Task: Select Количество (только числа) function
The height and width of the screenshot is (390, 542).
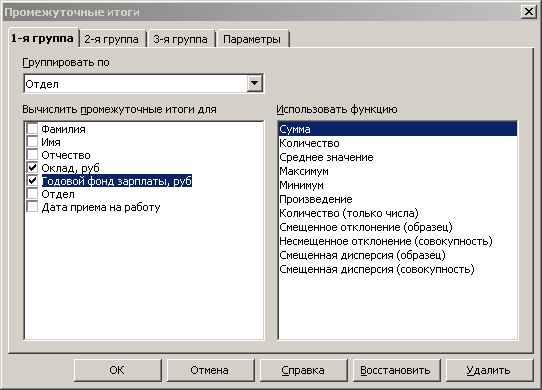Action: pos(398,213)
